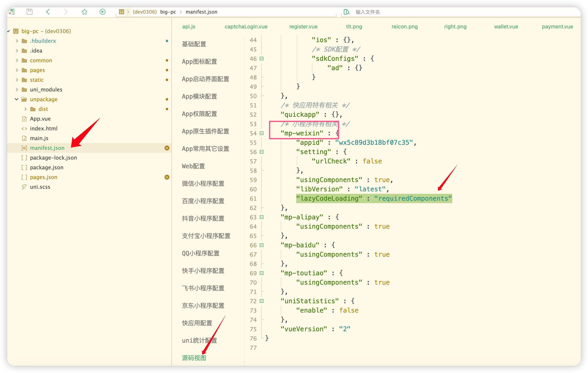Viewport: 588px width, 373px height.
Task: Click the project icon in breadcrumb
Action: (x=121, y=12)
